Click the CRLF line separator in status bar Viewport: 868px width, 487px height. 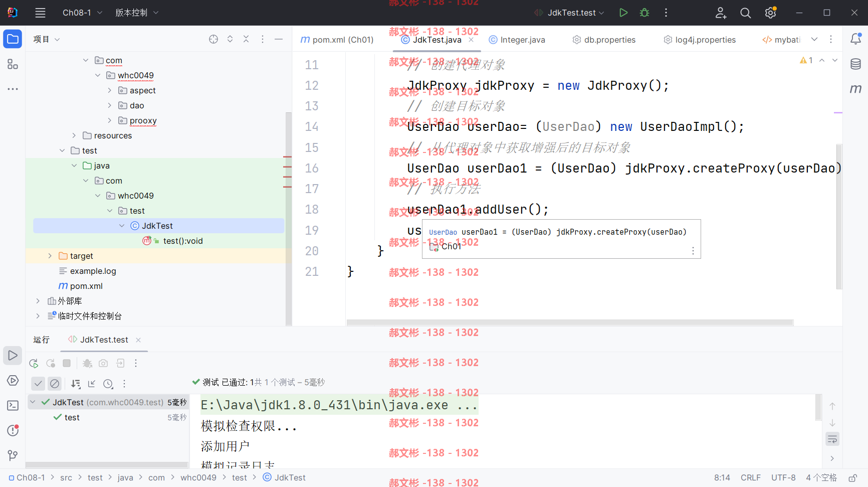pos(751,478)
